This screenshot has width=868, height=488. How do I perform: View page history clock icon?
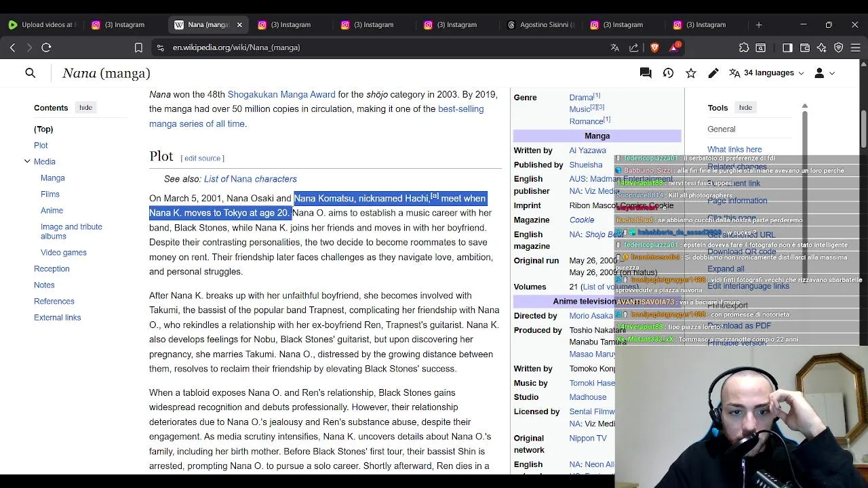[668, 73]
